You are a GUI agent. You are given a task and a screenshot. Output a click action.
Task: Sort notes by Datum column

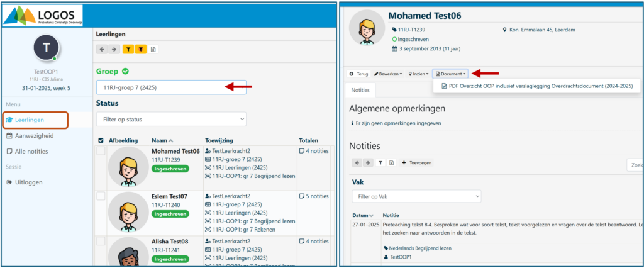tap(363, 215)
